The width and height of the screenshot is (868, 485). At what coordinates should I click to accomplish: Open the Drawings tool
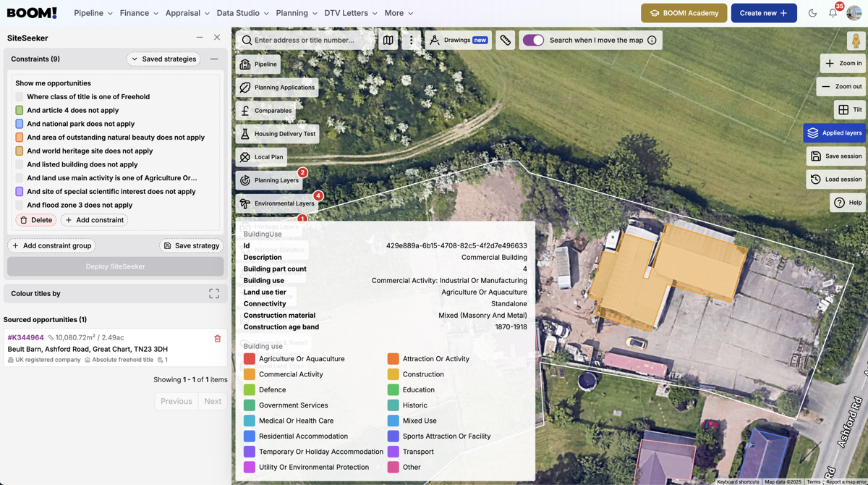pyautogui.click(x=459, y=41)
